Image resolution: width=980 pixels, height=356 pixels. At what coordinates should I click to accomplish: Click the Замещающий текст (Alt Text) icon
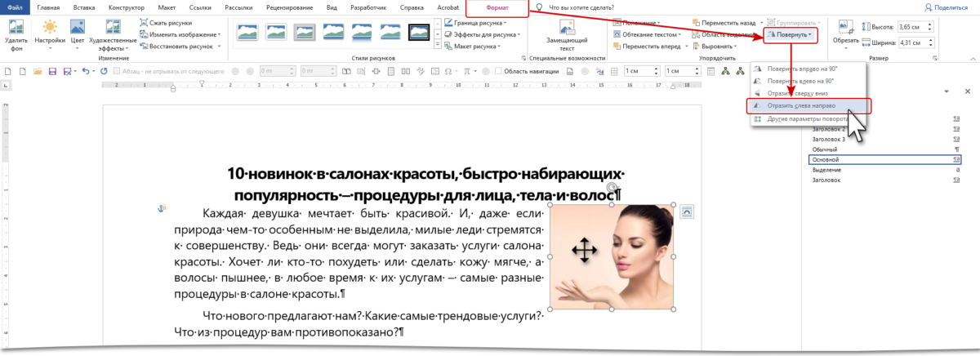click(566, 26)
